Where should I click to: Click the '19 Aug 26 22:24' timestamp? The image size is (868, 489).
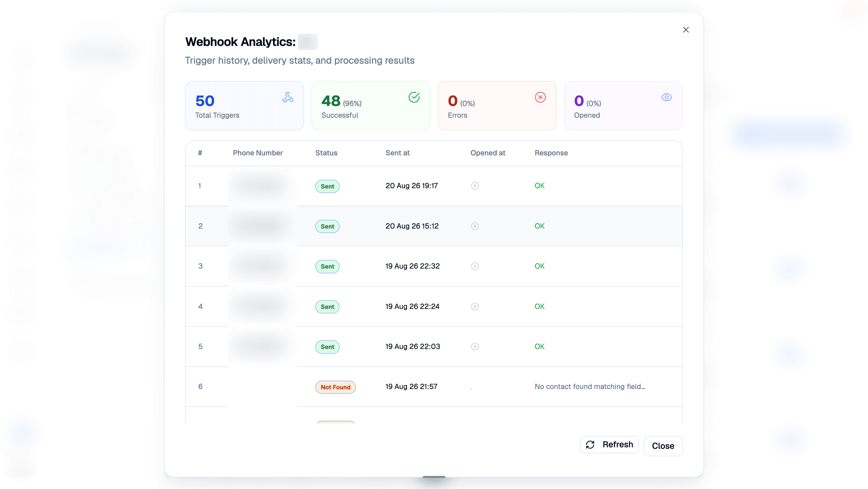coord(412,307)
